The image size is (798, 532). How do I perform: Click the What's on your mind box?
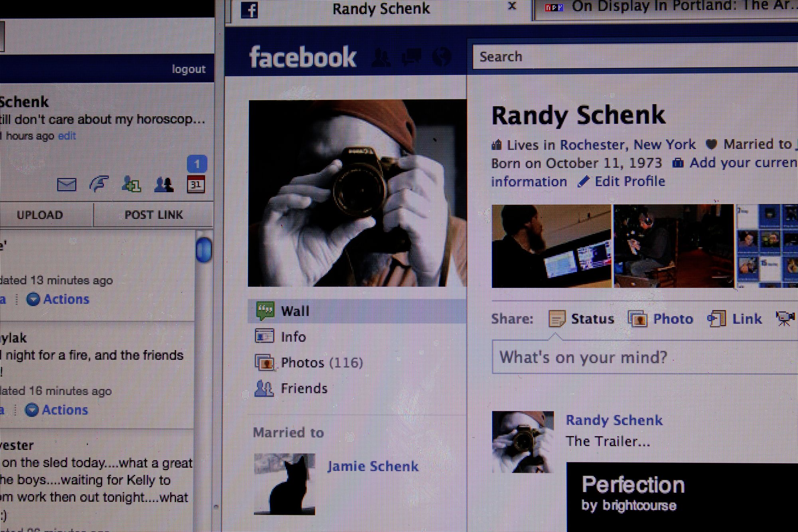pyautogui.click(x=645, y=357)
